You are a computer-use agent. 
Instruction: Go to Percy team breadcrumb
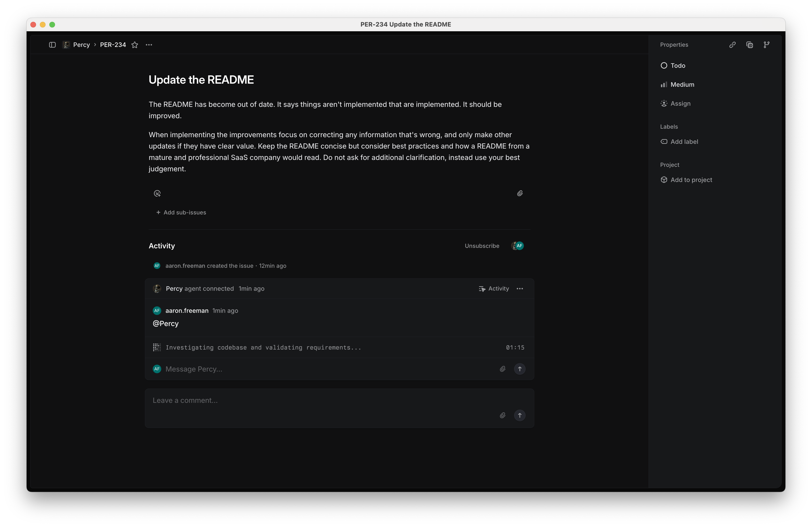click(81, 45)
